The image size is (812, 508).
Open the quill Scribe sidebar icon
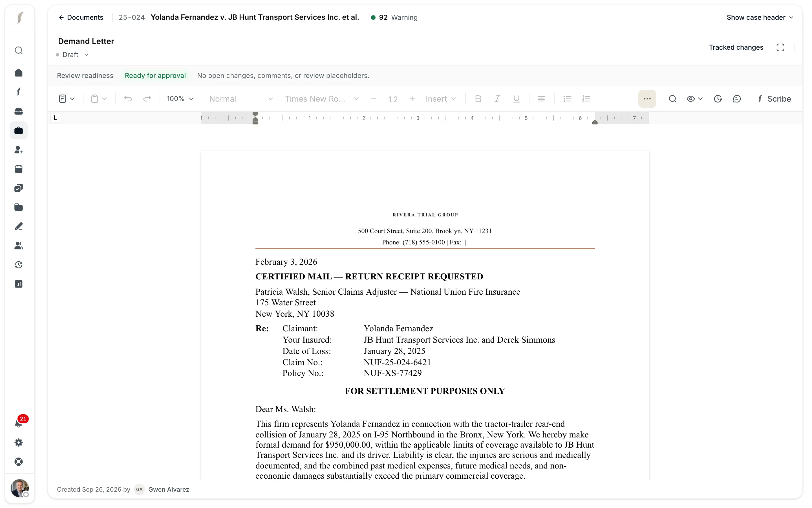click(19, 92)
